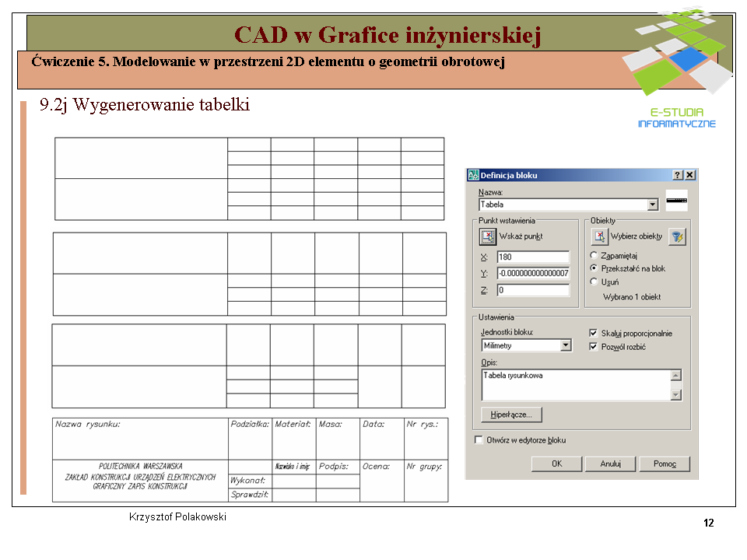
Task: Confirm the dialog with OK
Action: [557, 464]
